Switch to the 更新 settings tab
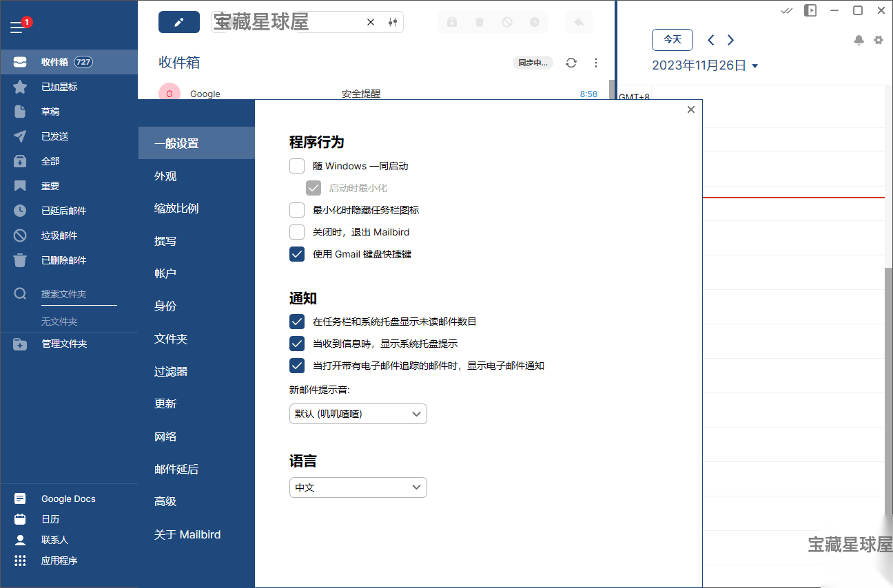 pos(196,403)
